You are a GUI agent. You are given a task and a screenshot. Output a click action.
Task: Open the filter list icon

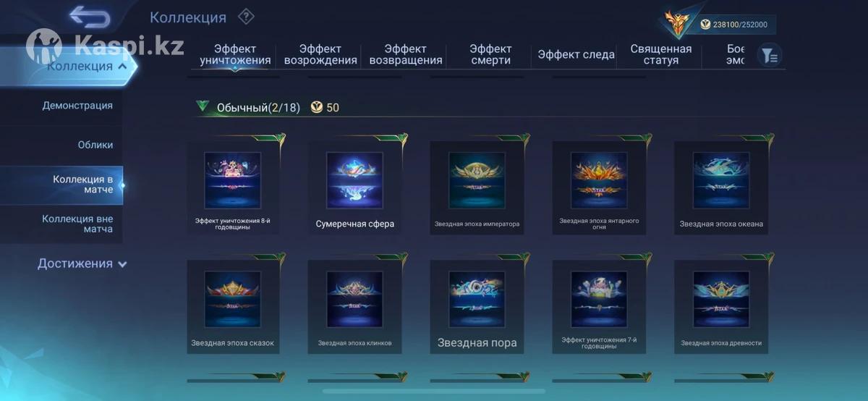point(769,55)
